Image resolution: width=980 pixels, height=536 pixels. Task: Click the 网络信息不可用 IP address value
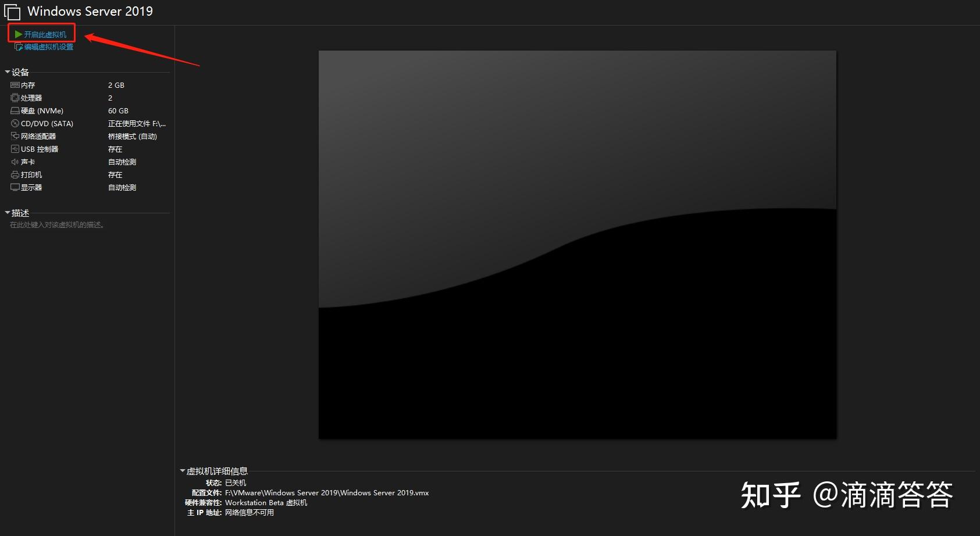pyautogui.click(x=250, y=512)
